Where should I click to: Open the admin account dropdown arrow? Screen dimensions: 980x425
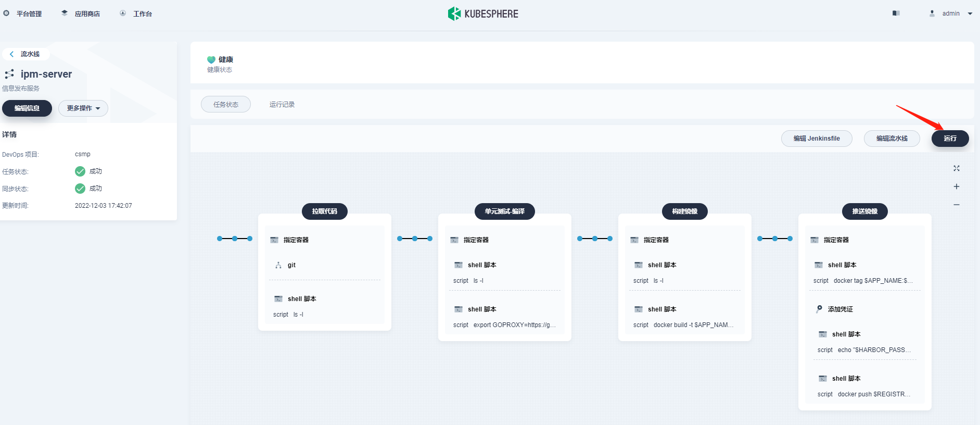[x=970, y=14]
